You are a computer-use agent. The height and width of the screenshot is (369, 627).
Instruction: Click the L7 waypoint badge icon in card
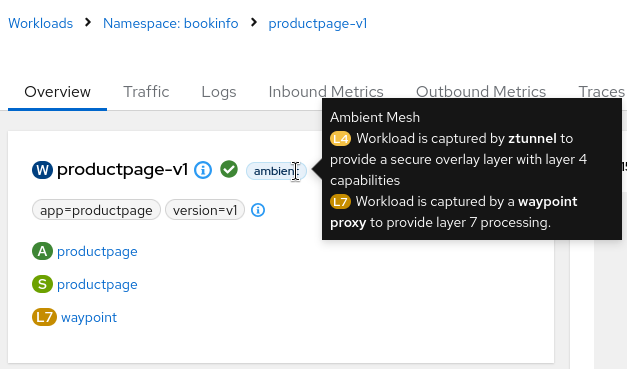44,317
